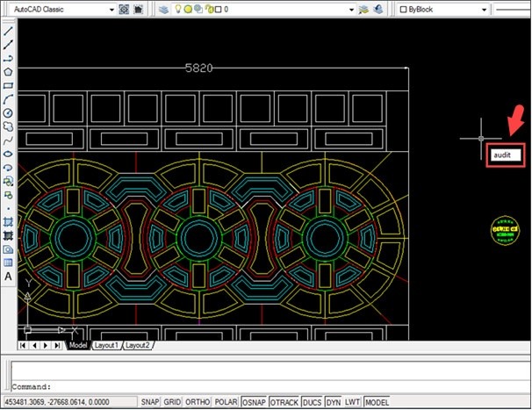Select the Table tool
Viewport: 532px width, 410px height.
click(x=8, y=263)
